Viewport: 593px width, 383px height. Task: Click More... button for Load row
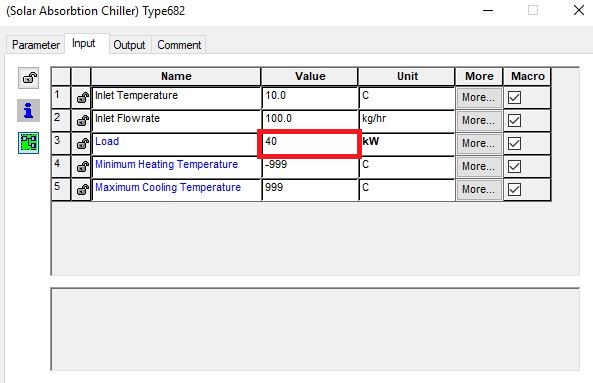pyautogui.click(x=479, y=144)
